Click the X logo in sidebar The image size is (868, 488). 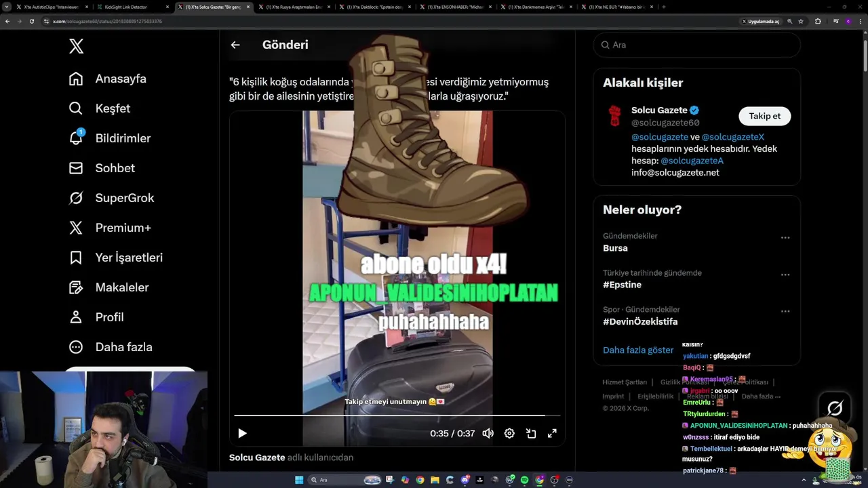tap(76, 46)
